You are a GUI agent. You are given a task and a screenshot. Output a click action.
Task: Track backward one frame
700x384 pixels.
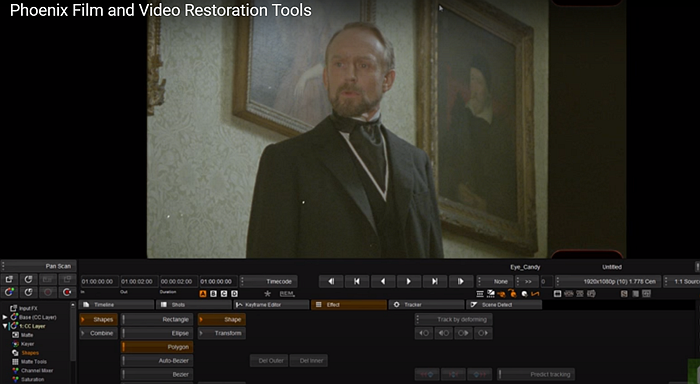coord(424,333)
